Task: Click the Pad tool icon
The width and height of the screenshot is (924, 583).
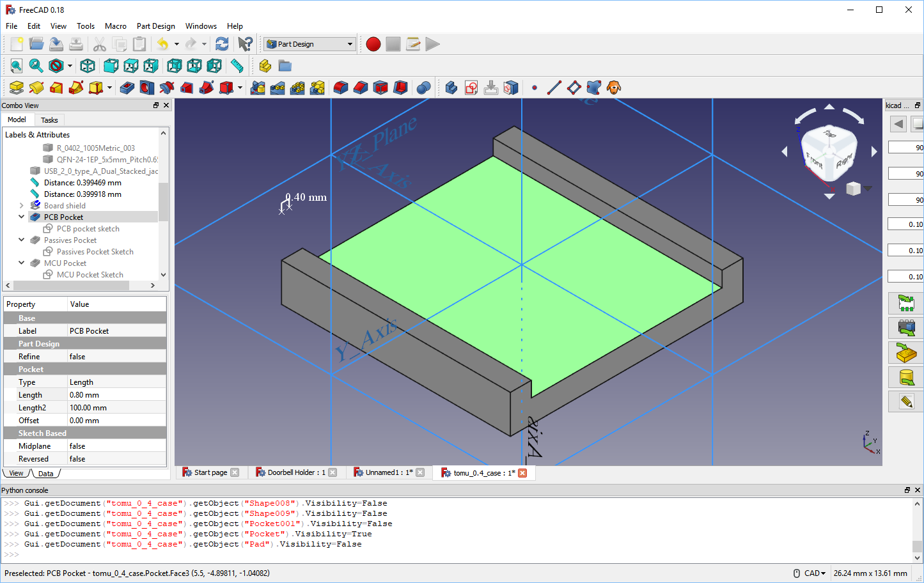Action: [17, 88]
